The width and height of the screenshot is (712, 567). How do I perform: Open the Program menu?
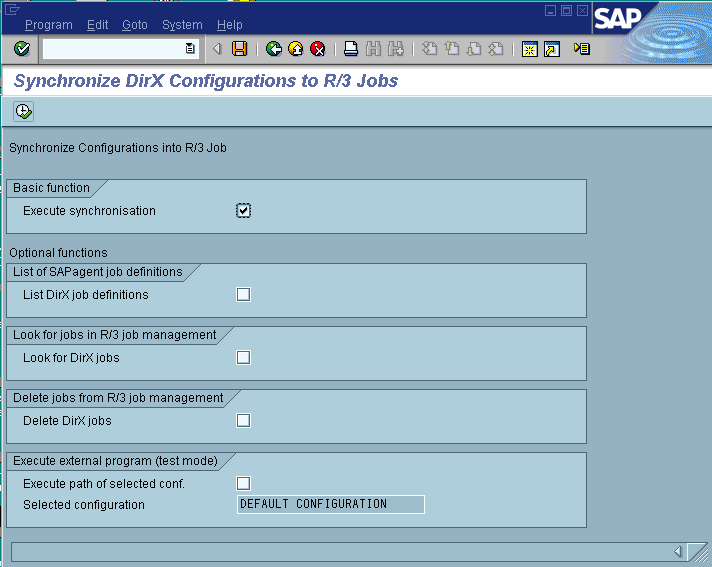pos(48,25)
